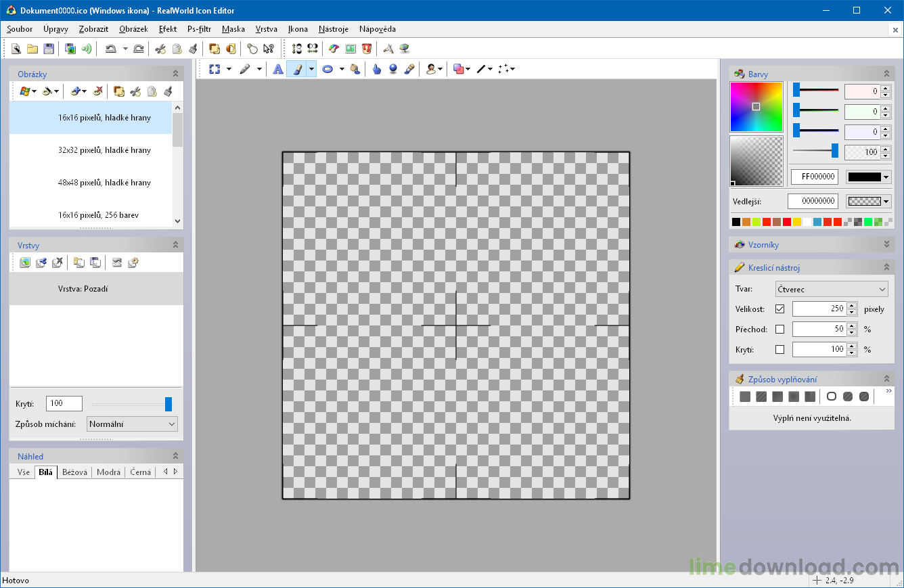Collapse the Obrázky panel
Screen dimensions: 904x588
(175, 74)
